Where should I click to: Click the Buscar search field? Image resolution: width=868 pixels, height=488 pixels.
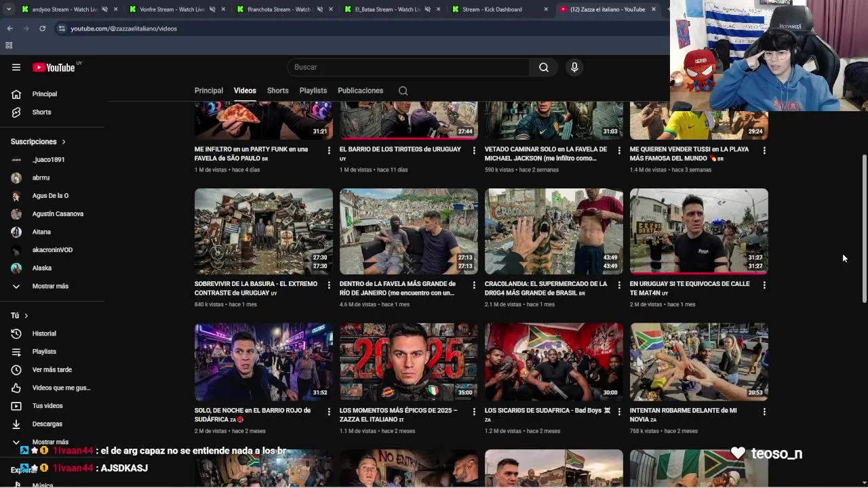pos(409,67)
